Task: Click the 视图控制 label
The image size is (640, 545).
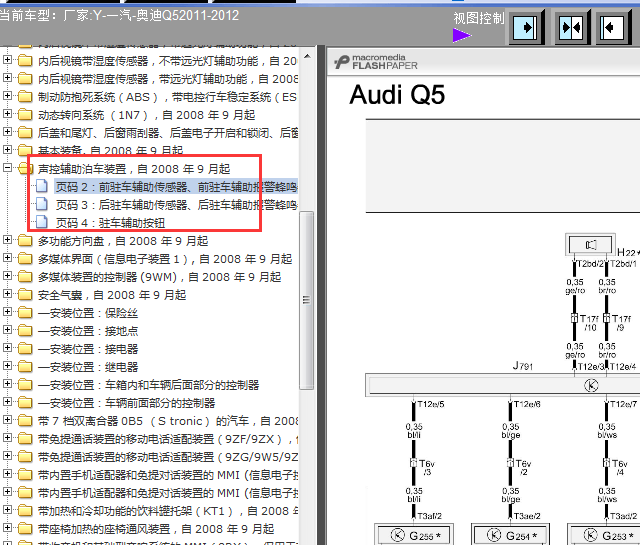Action: tap(479, 18)
